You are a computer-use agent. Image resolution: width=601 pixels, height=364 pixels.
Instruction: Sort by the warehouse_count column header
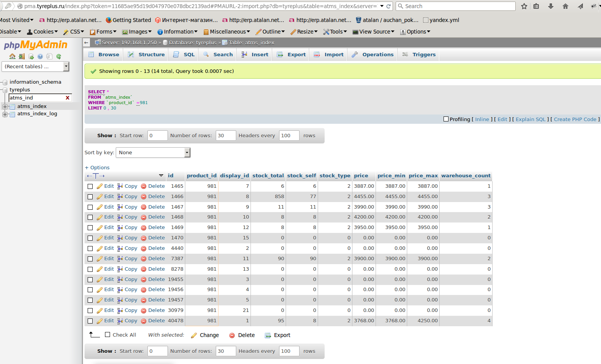tap(466, 176)
